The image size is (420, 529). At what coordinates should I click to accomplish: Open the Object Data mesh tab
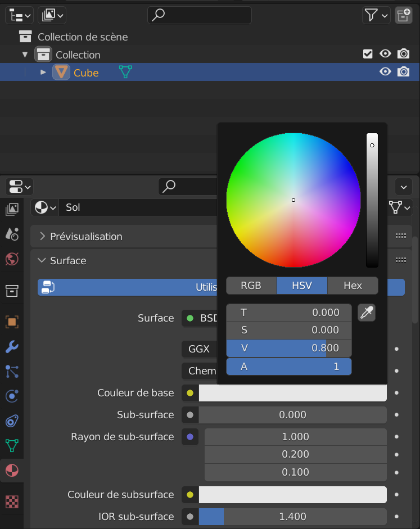12,446
